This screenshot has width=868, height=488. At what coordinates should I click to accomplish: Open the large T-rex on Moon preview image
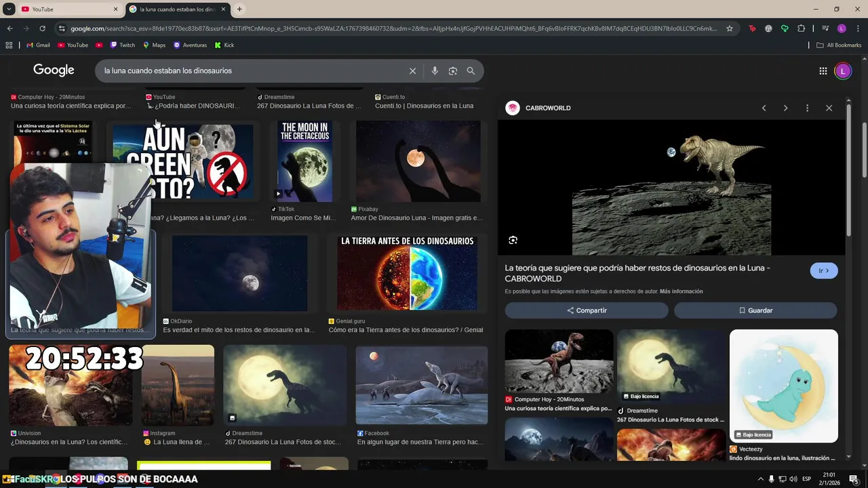pos(671,188)
